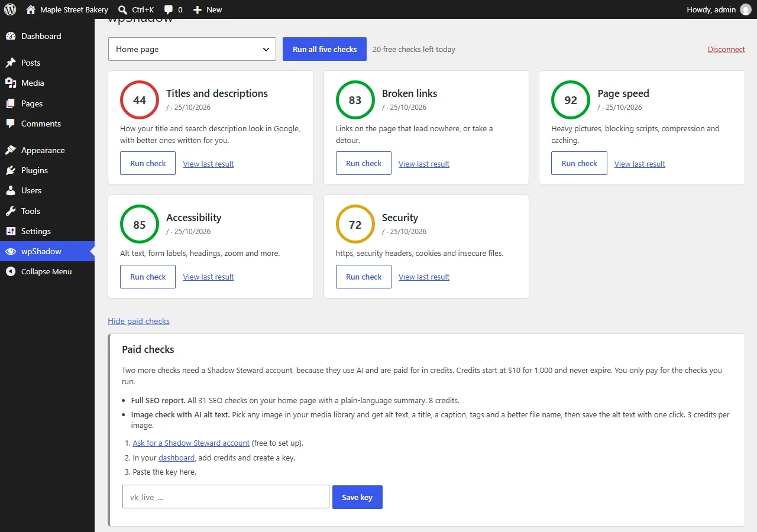Click the Pages sidebar icon
This screenshot has width=757, height=532.
click(11, 103)
